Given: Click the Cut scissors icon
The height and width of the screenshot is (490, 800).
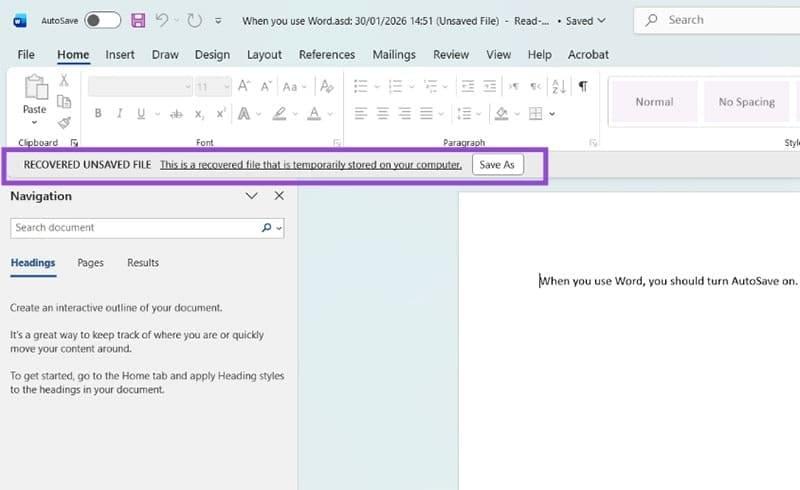Looking at the screenshot, I should (x=64, y=81).
